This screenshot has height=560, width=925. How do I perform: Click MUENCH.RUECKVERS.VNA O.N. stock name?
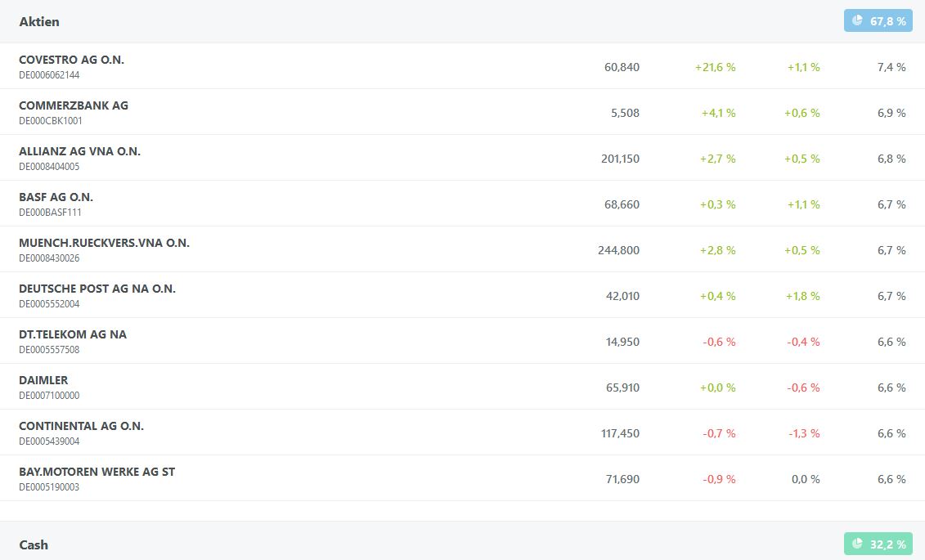(x=104, y=243)
